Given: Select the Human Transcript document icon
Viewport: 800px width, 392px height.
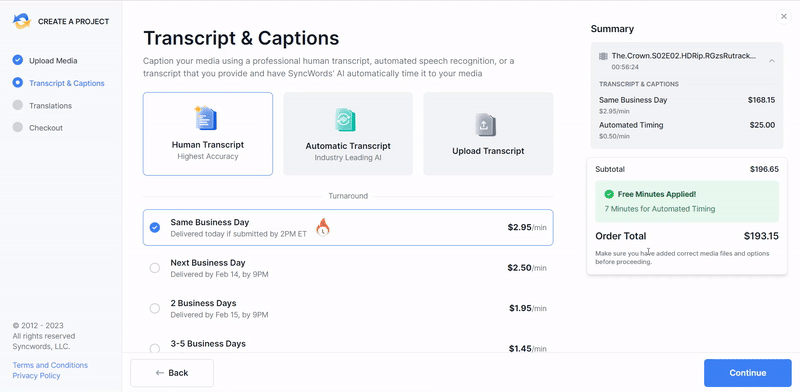Looking at the screenshot, I should pos(206,118).
